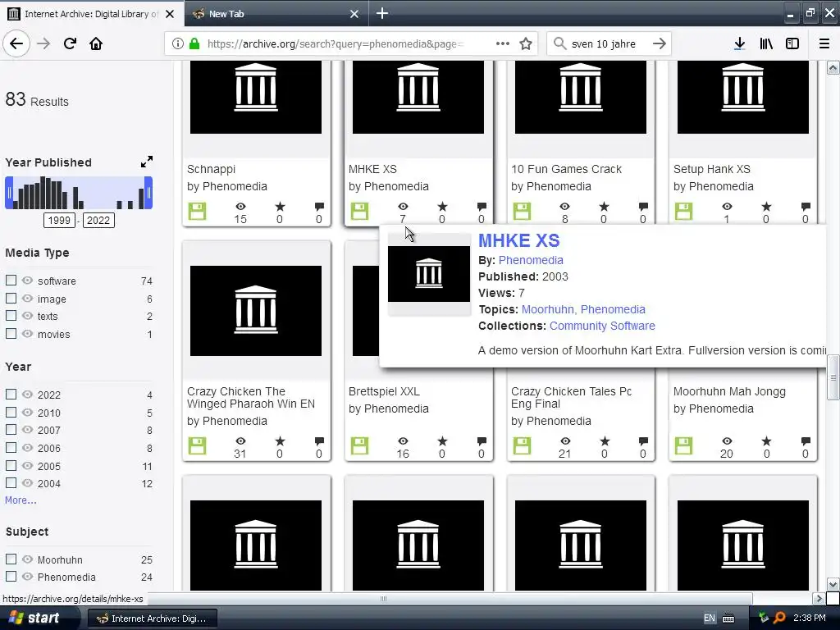Check the texts media type filter
Viewport: 840px width, 630px height.
[11, 316]
